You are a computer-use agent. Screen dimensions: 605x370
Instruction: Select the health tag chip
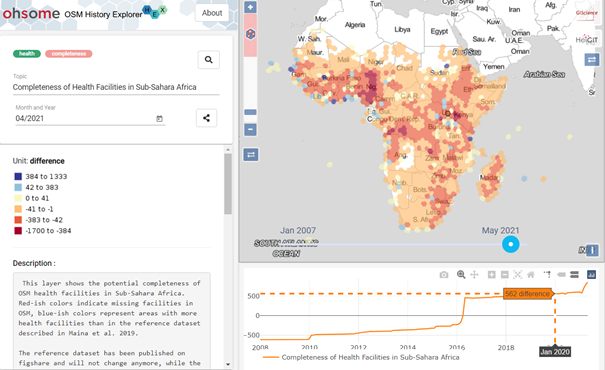pos(27,54)
